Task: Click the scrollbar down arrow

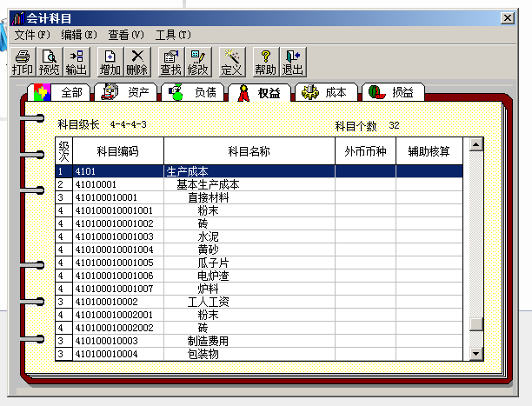Action: click(476, 353)
